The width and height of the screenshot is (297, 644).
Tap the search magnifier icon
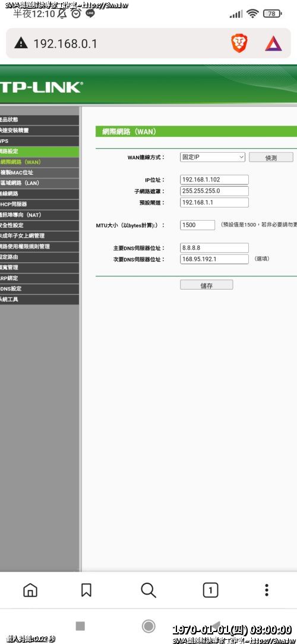(148, 590)
